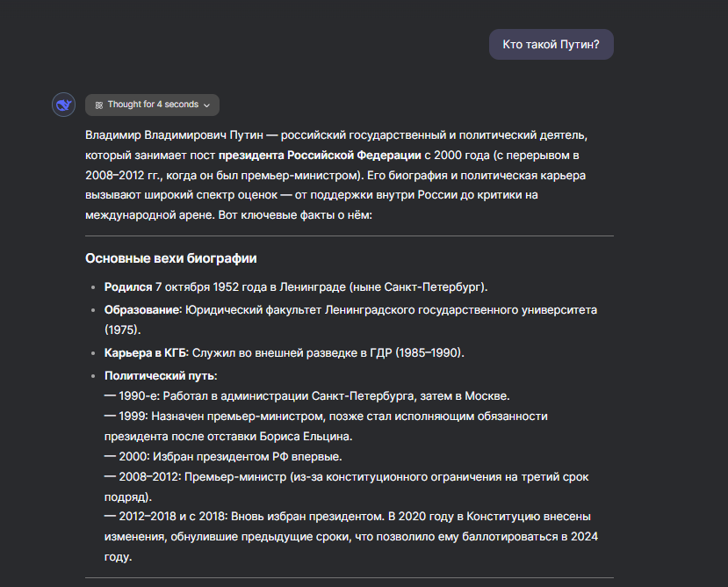Click the DeepSeek whale avatar icon
This screenshot has height=587, width=728.
coord(63,105)
